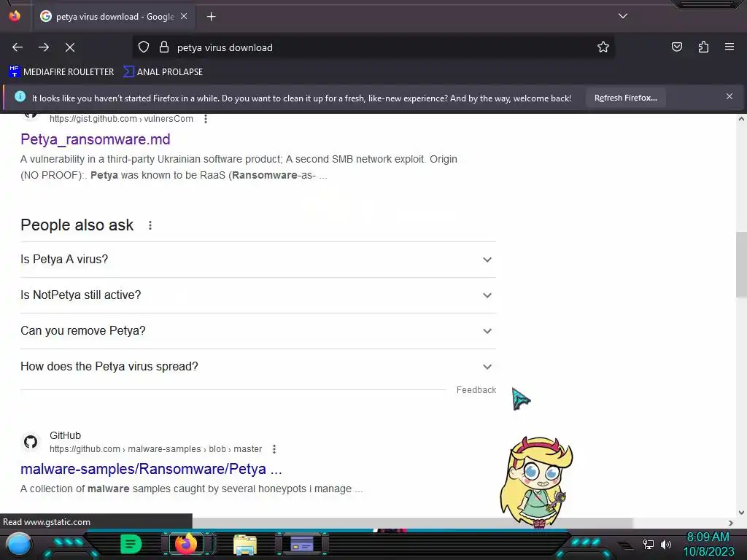Screen dimensions: 747x560
Task: Expand 'Is NotPetya still active?' question
Action: click(x=258, y=295)
